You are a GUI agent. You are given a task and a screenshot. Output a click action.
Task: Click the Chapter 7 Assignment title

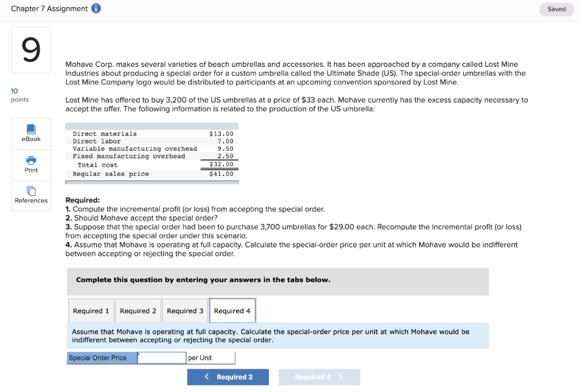(x=49, y=9)
